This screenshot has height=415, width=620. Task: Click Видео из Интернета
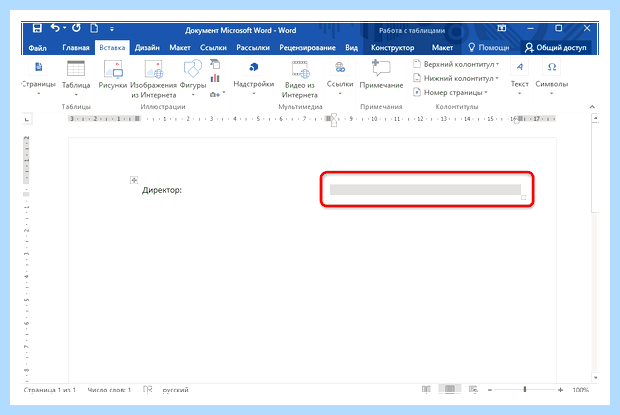pos(300,79)
